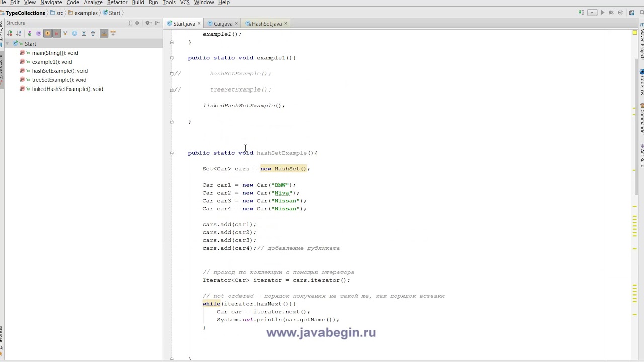Toggle Autoscroll to Source in Structure
This screenshot has width=644, height=362.
[104, 33]
